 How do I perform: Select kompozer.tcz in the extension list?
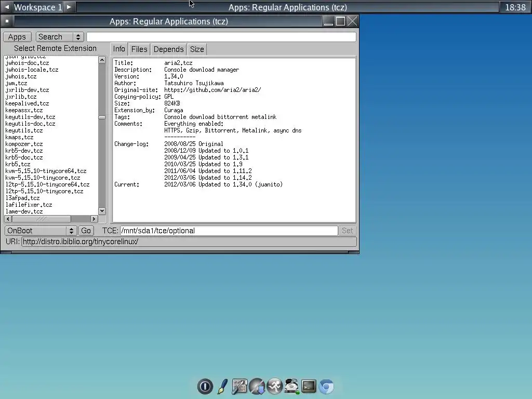(x=24, y=144)
